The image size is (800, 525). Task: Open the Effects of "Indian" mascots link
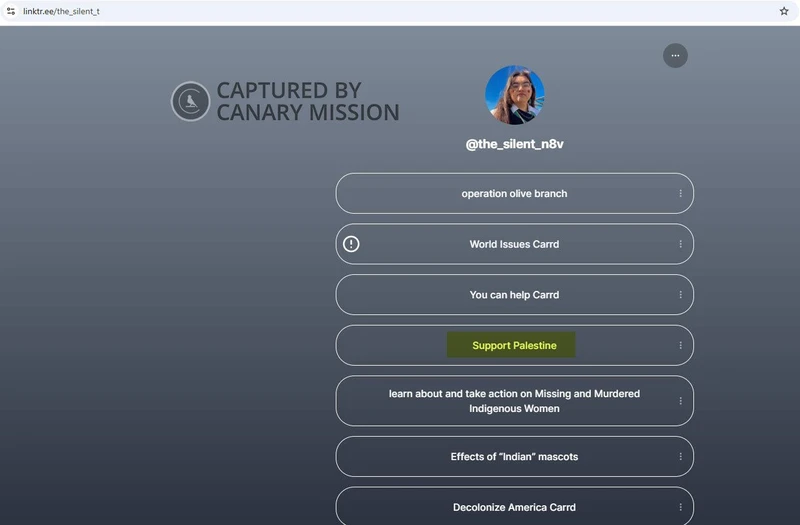pos(514,457)
